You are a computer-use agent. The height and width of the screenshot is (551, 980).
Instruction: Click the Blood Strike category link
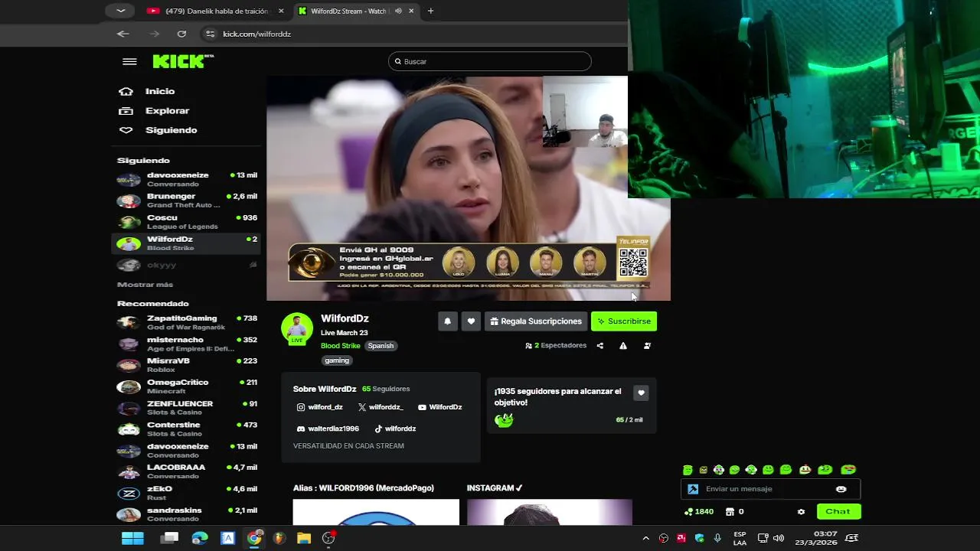[340, 346]
